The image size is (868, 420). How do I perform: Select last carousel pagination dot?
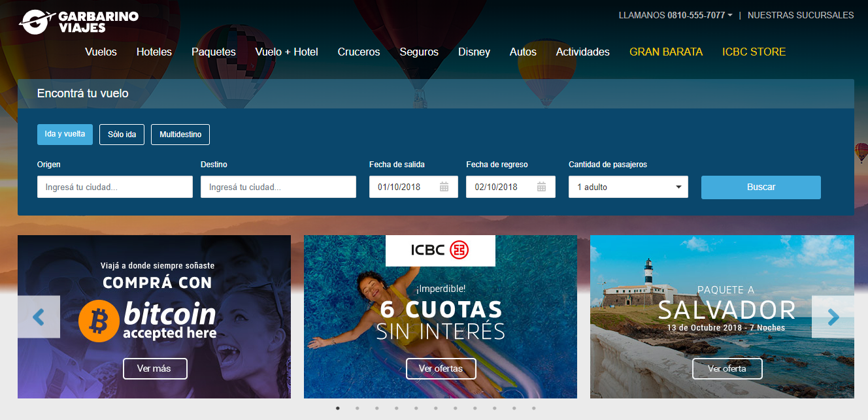pyautogui.click(x=534, y=408)
